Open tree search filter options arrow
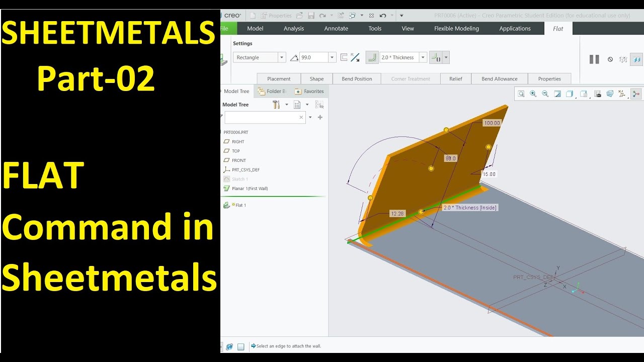 [x=310, y=117]
